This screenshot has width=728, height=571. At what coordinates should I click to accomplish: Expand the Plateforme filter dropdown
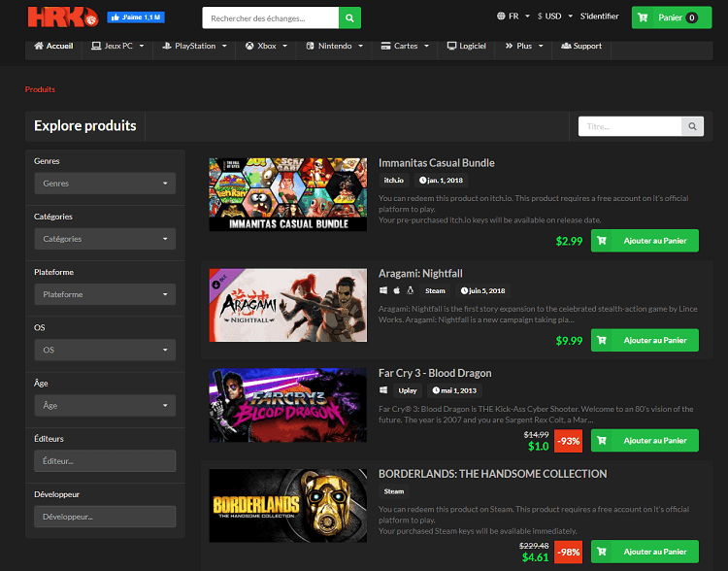[105, 294]
